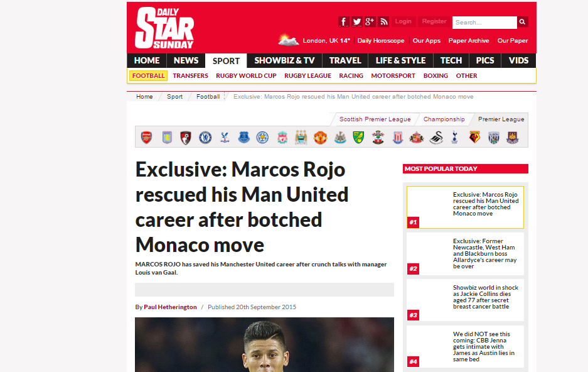Screen dimensions: 588x372
Task: Select the Arsenal club crest
Action: click(x=146, y=138)
